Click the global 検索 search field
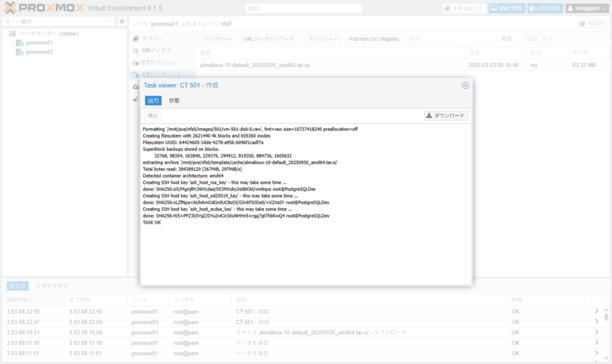This screenshot has height=364, width=612. pyautogui.click(x=303, y=8)
